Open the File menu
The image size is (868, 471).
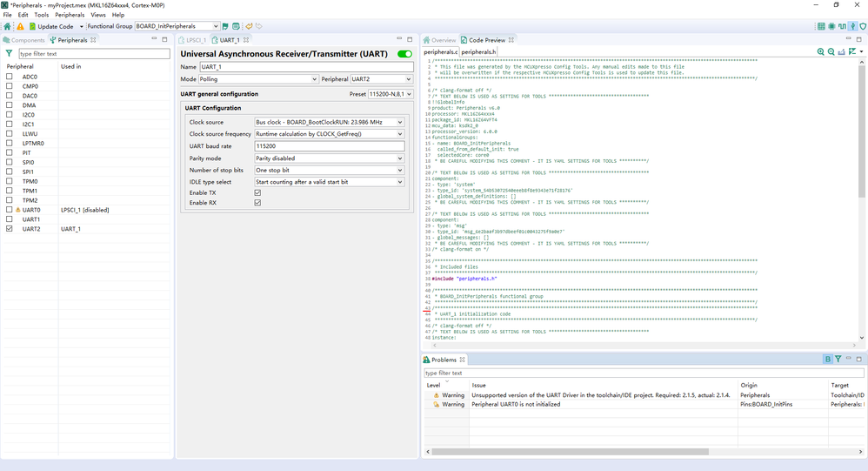(x=7, y=15)
